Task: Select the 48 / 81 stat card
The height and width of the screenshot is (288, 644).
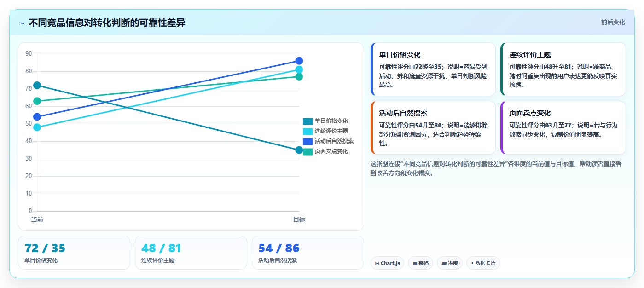Action: coord(191,253)
